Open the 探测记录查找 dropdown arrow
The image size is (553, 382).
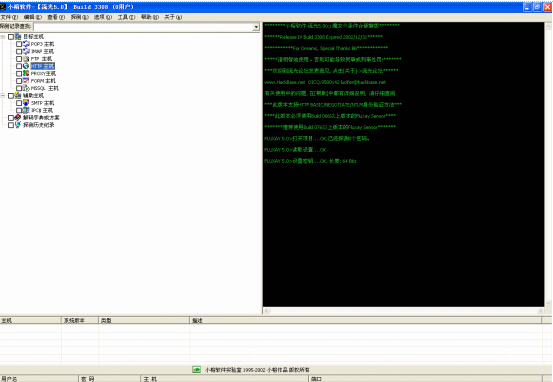coord(256,27)
